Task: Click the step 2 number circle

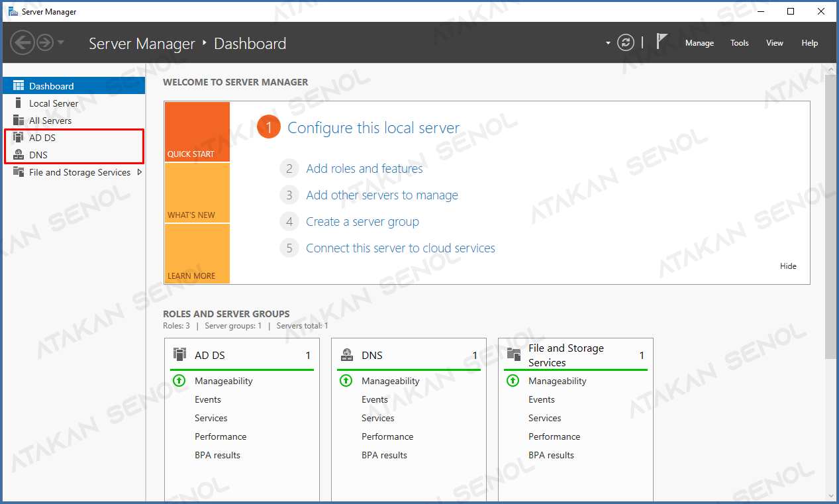Action: (x=289, y=169)
